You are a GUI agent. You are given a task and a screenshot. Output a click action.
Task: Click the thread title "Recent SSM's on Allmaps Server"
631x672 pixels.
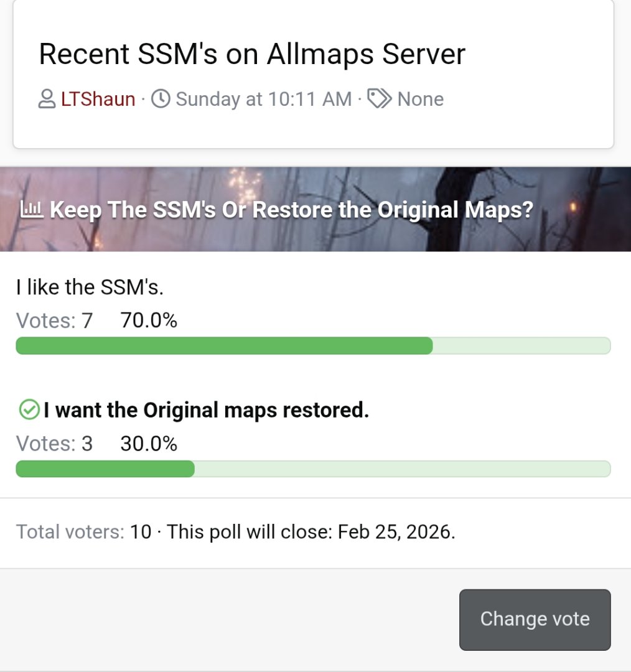(x=252, y=54)
